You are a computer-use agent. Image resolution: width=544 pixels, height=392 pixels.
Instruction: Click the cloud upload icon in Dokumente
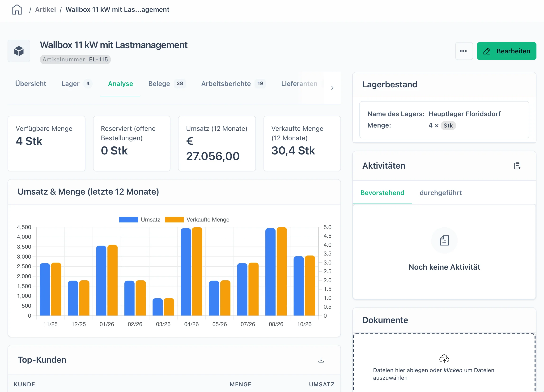(x=444, y=359)
